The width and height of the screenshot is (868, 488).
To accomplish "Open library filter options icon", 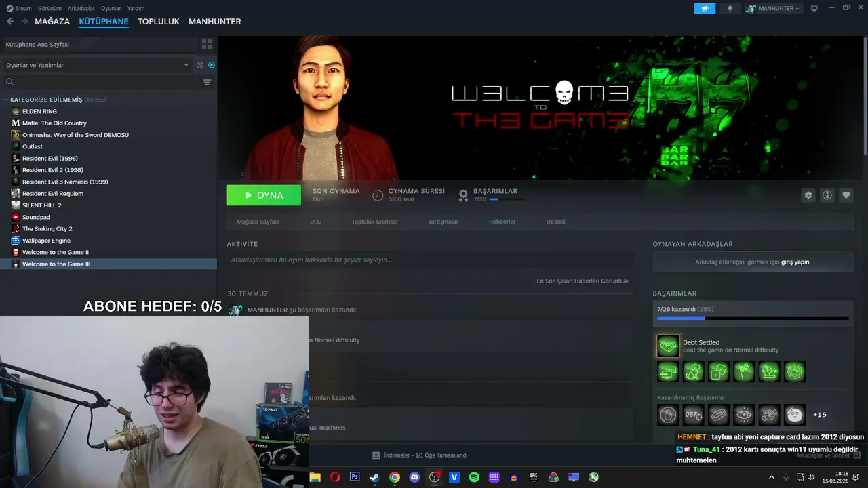I will coord(207,82).
